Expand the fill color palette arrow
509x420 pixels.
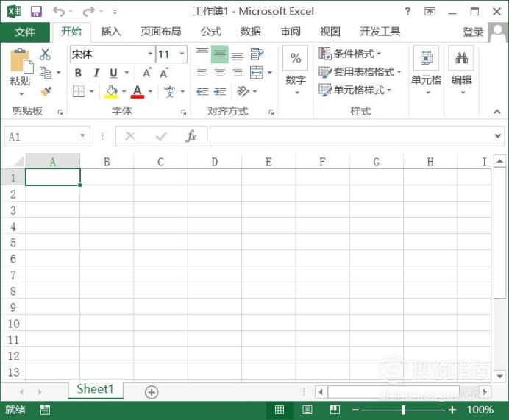point(124,91)
